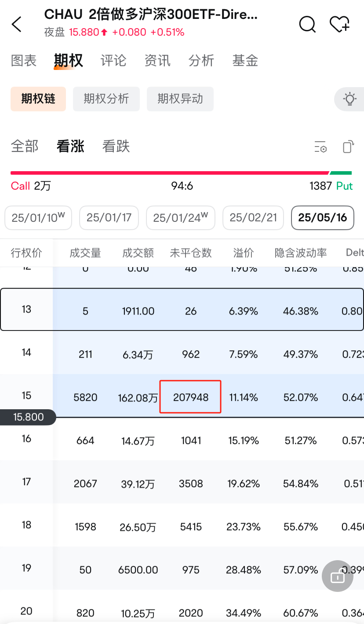Choose weekly expiry 25/01/24

point(180,218)
